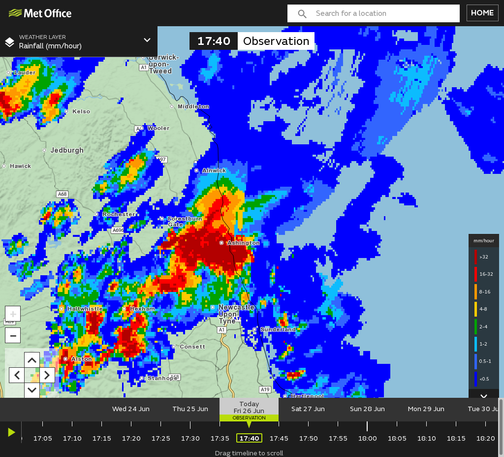The image size is (504, 457).
Task: Click the Search for a location field
Action: (x=373, y=13)
